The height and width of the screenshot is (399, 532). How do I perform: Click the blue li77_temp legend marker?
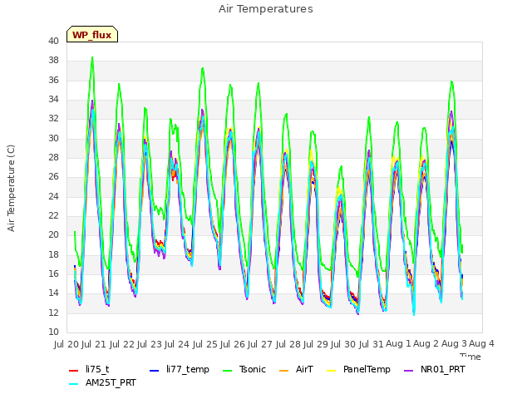point(154,370)
